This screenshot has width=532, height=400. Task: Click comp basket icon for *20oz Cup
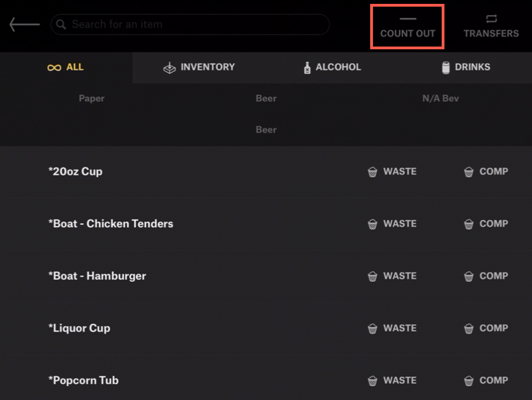coord(469,172)
